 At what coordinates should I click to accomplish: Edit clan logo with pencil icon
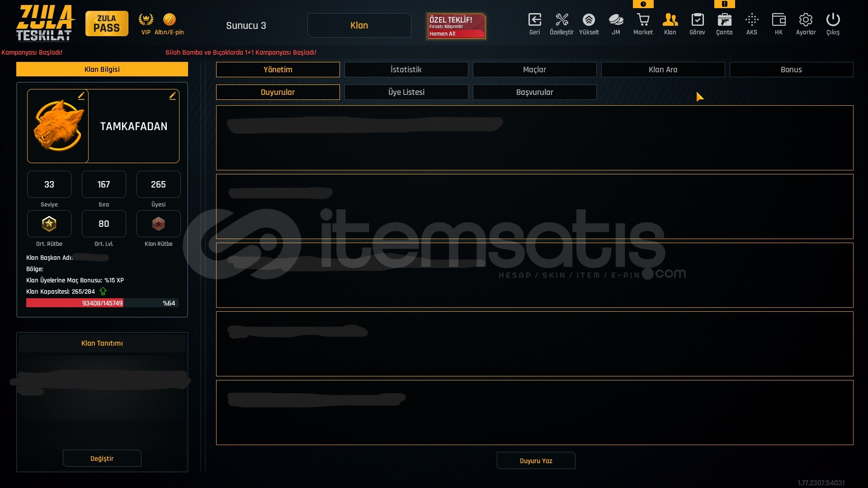pos(81,96)
